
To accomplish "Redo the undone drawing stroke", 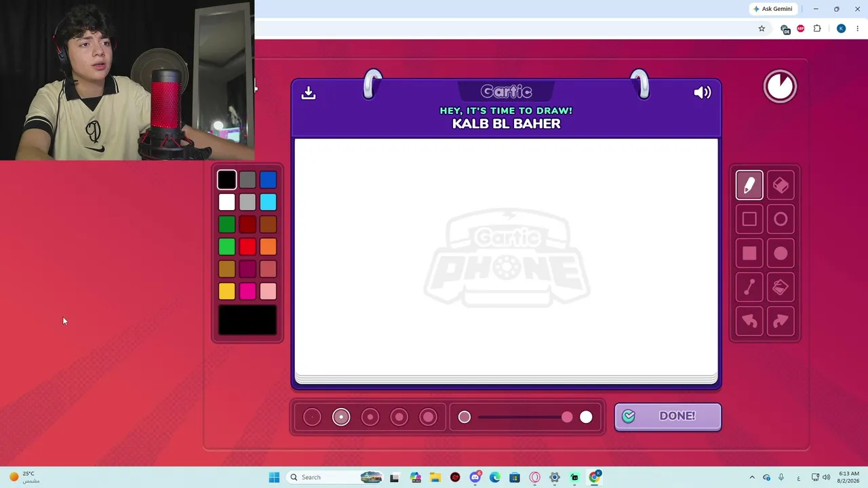I will coord(781,321).
